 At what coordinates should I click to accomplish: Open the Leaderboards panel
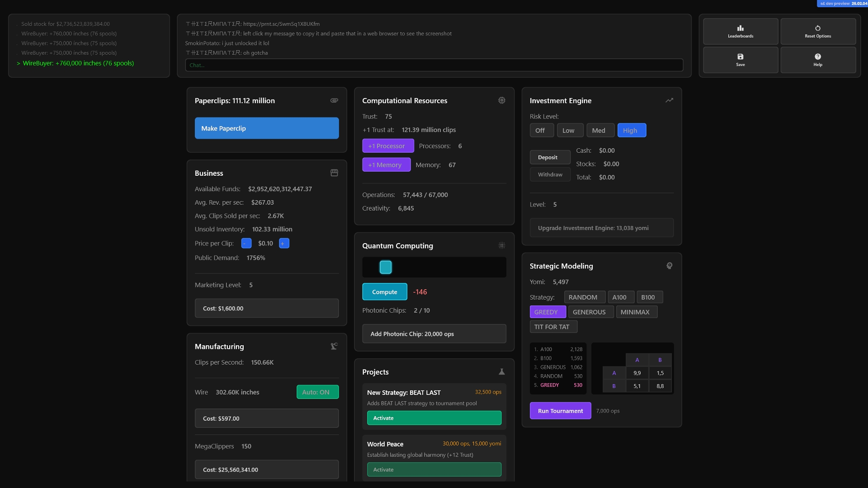pyautogui.click(x=741, y=32)
